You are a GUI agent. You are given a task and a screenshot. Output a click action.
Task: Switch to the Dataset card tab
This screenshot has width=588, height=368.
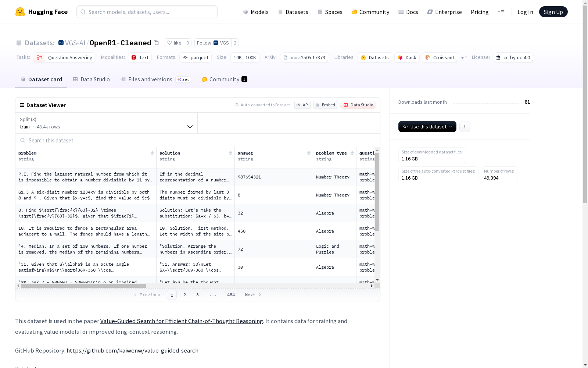pos(41,79)
